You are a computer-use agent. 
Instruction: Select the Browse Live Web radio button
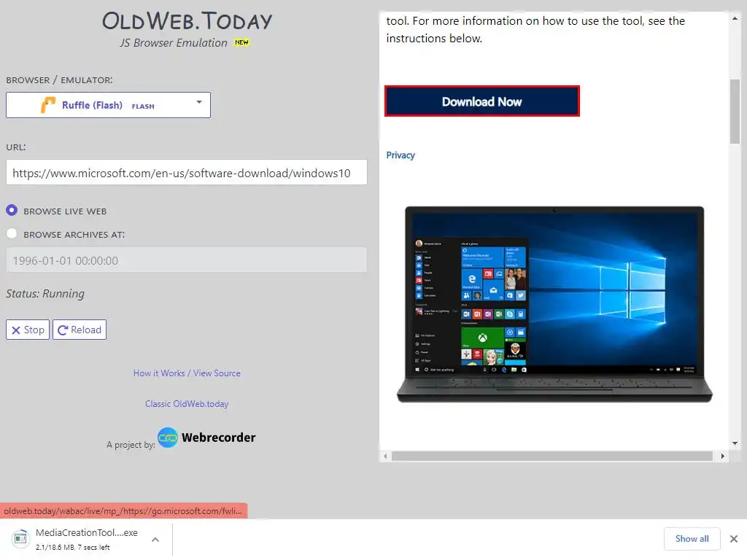click(x=12, y=210)
